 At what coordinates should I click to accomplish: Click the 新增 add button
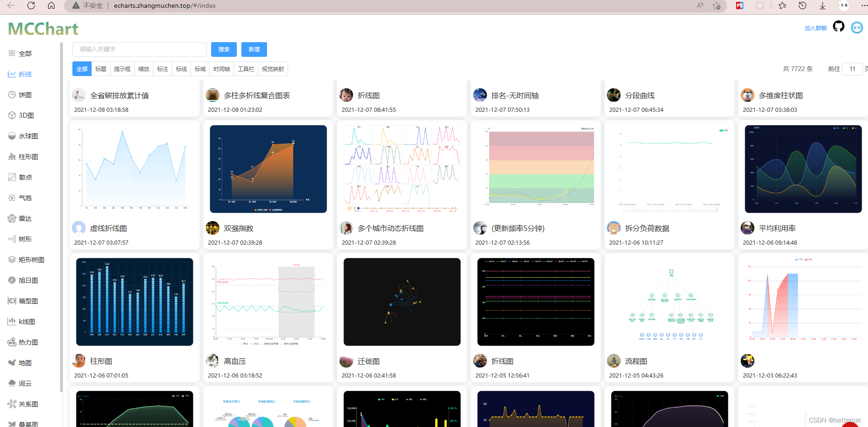tap(254, 49)
